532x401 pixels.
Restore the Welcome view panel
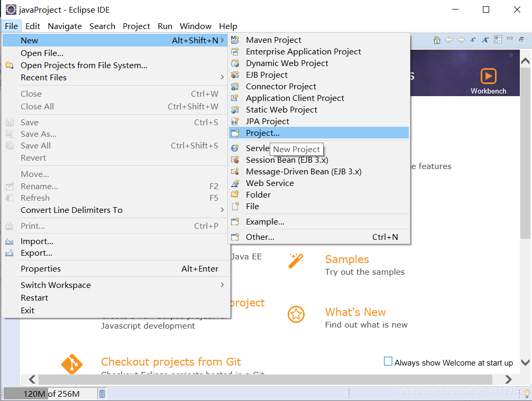coord(521,39)
